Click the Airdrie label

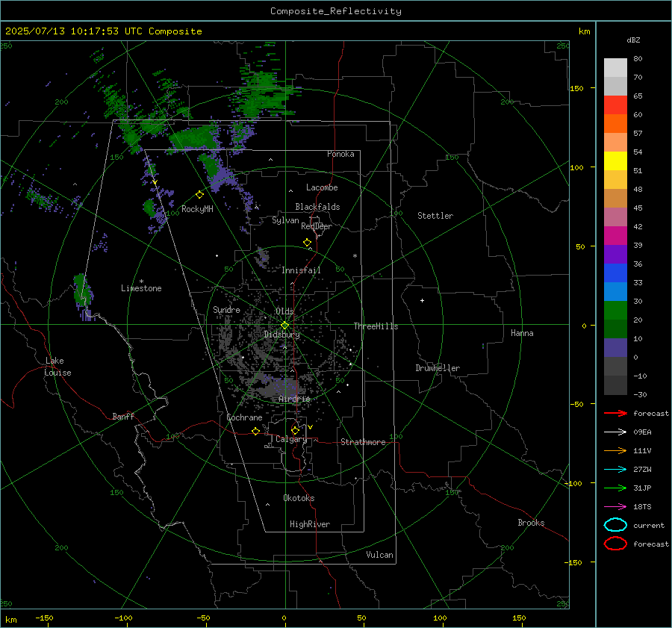pos(294,399)
